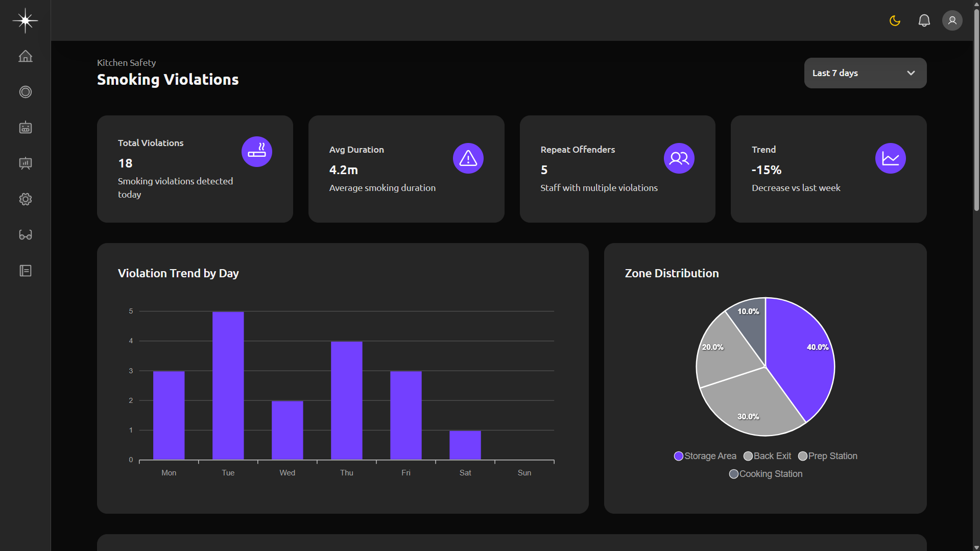Toggle Back Exit legend item
This screenshot has width=980, height=551.
coord(767,456)
